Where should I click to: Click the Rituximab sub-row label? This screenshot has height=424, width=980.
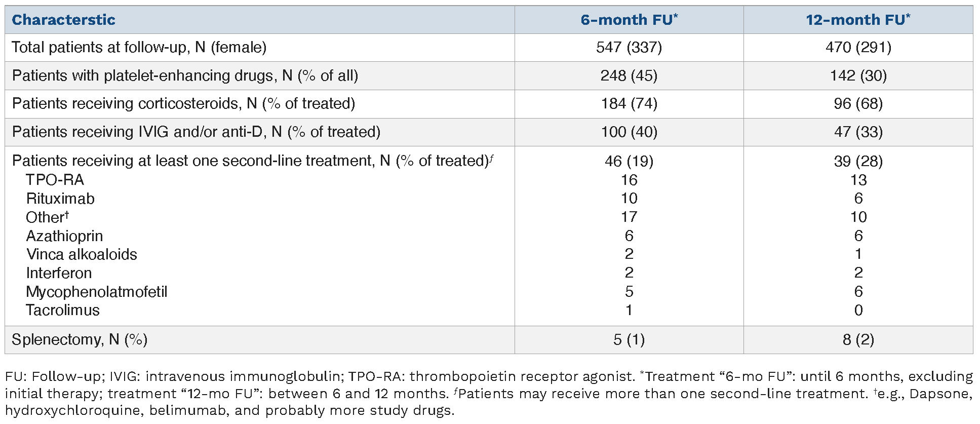(60, 199)
